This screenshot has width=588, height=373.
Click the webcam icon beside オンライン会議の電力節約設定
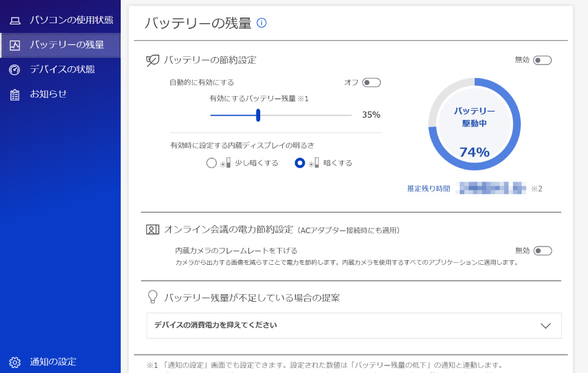(x=152, y=230)
